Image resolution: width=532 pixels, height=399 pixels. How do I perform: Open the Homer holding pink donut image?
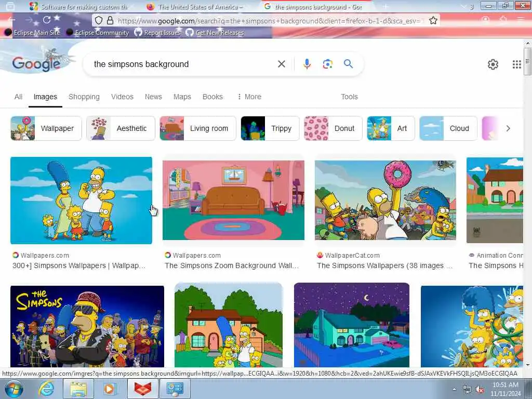(385, 200)
